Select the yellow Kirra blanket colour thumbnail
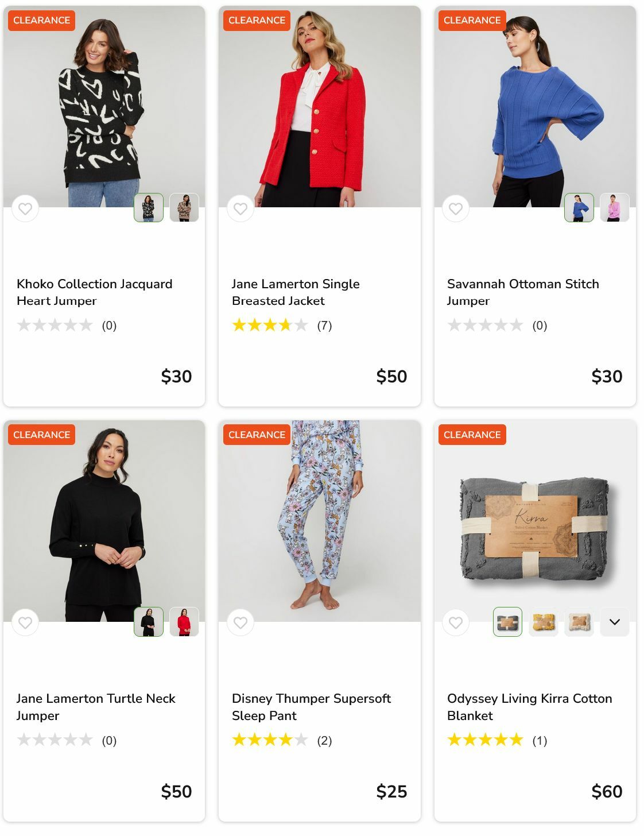This screenshot has height=836, width=644. [x=543, y=622]
